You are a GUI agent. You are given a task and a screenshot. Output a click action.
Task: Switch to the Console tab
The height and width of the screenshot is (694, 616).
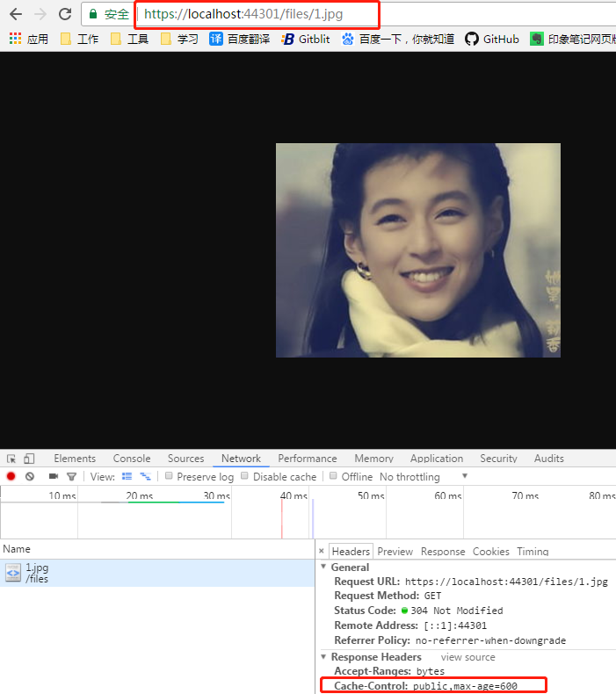[x=132, y=459]
